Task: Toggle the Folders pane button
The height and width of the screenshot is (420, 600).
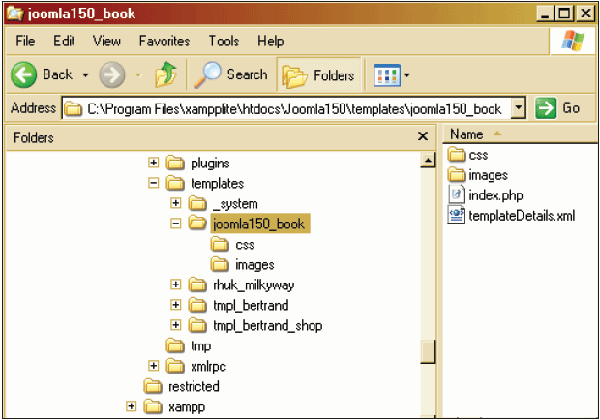Action: pyautogui.click(x=318, y=75)
